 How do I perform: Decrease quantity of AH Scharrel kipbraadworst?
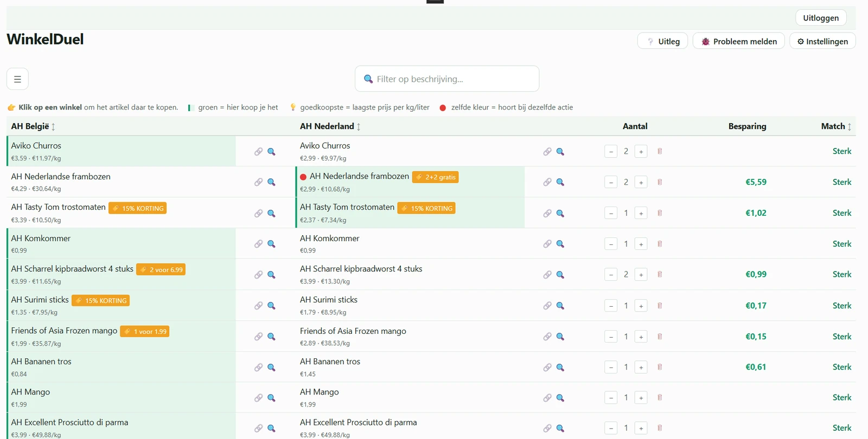click(x=611, y=275)
